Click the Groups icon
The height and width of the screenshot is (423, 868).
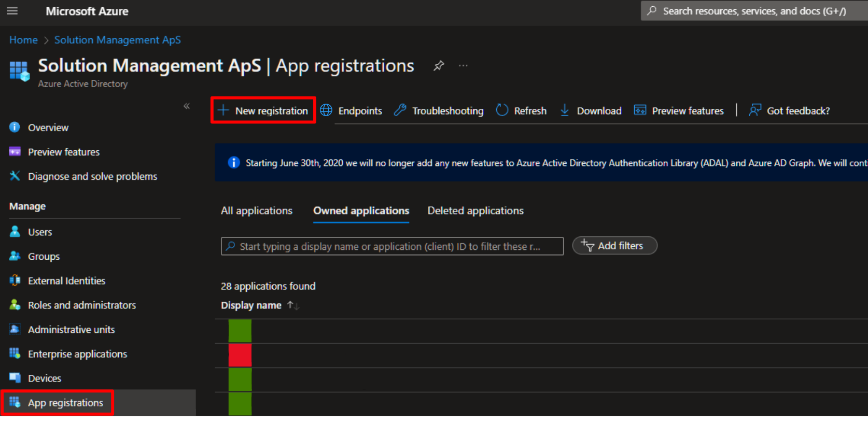(x=15, y=256)
